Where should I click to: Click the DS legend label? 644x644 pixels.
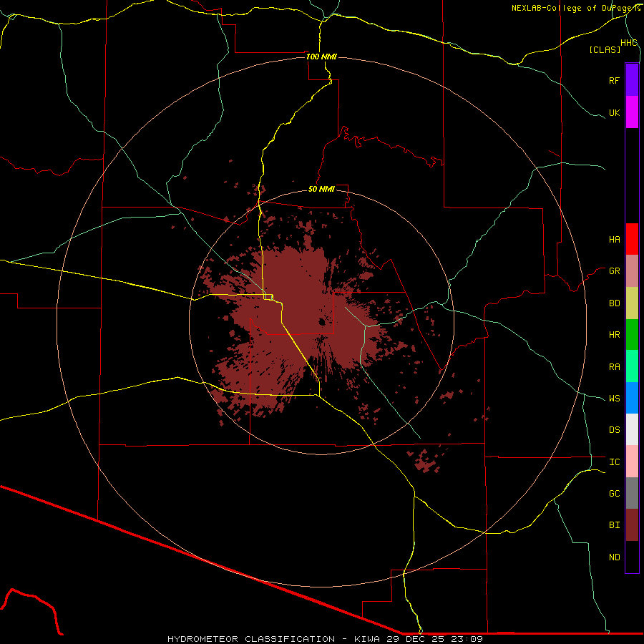pos(614,430)
